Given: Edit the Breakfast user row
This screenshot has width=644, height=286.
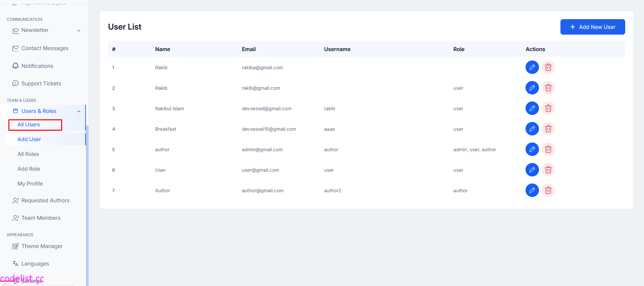Looking at the screenshot, I should (x=532, y=129).
